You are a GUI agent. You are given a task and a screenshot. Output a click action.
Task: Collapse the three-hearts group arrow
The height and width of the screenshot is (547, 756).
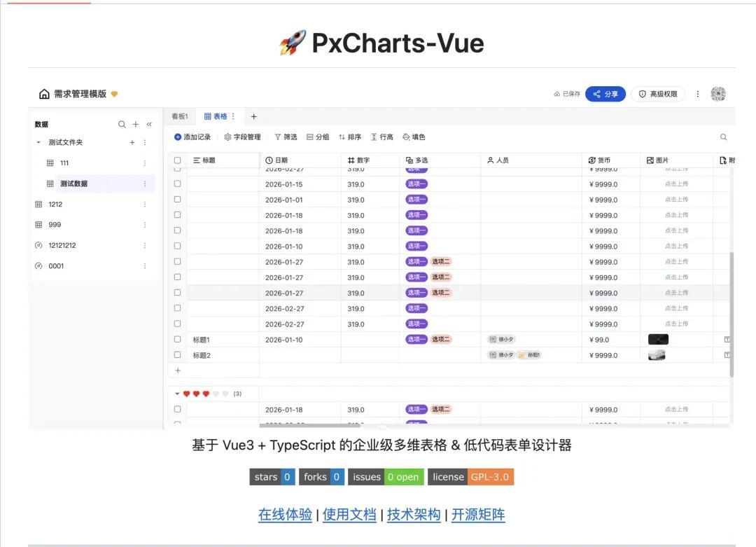pos(177,394)
